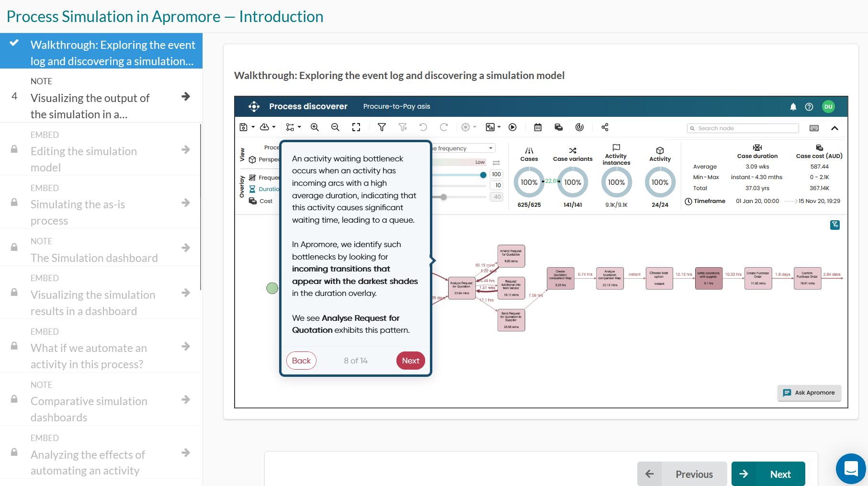Start the animation playback icon
Image resolution: width=868 pixels, height=486 pixels.
tap(512, 127)
